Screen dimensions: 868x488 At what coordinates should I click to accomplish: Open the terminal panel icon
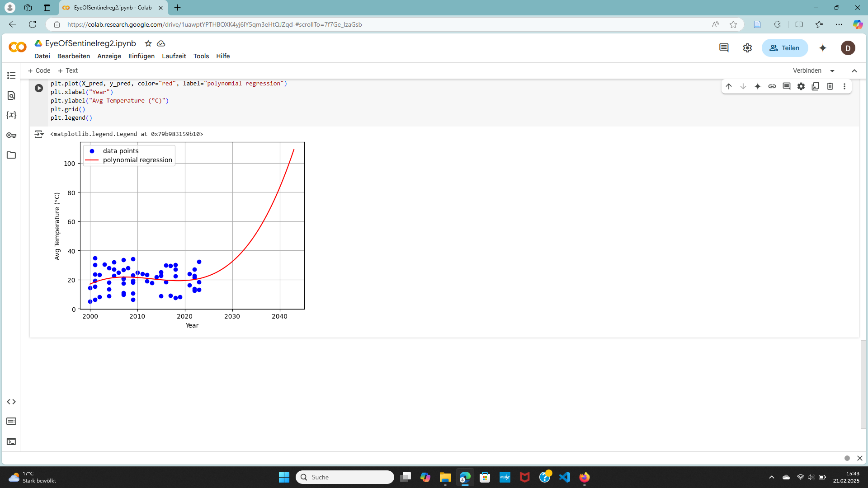pos(11,441)
